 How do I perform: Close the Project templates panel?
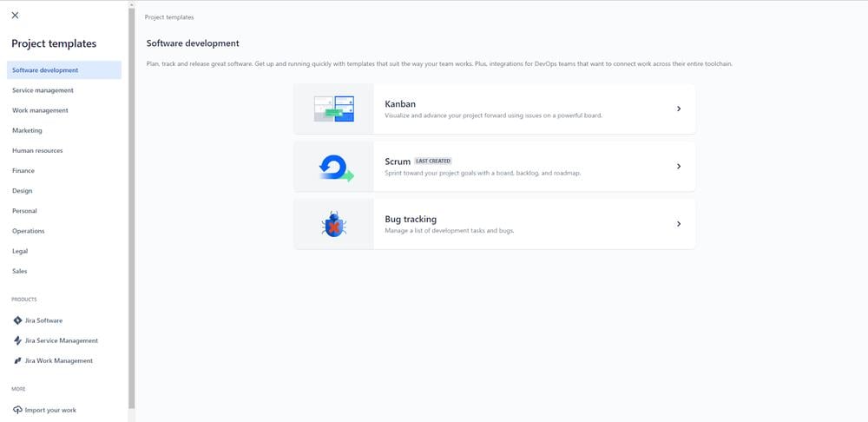pyautogui.click(x=16, y=16)
